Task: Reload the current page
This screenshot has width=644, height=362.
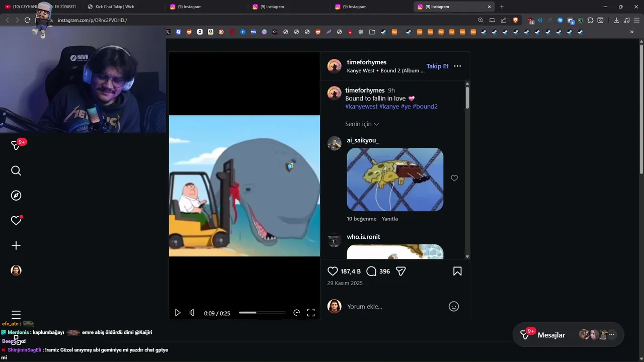Action: click(x=27, y=20)
